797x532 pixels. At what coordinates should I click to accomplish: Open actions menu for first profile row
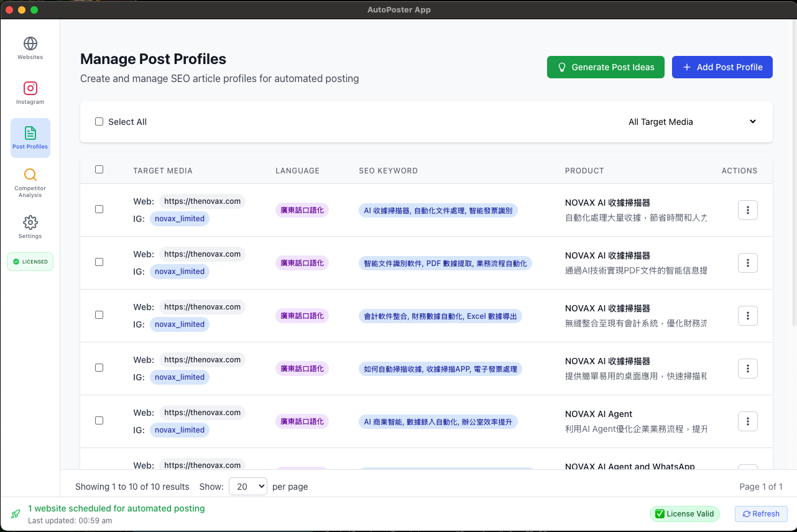747,210
